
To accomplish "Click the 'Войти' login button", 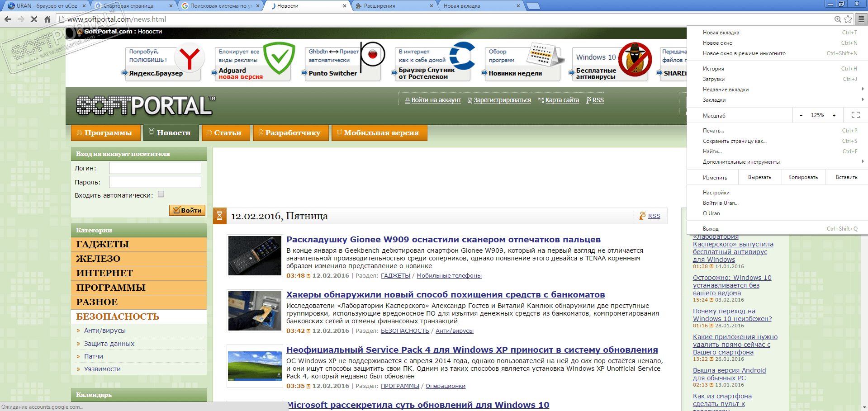I will (187, 210).
